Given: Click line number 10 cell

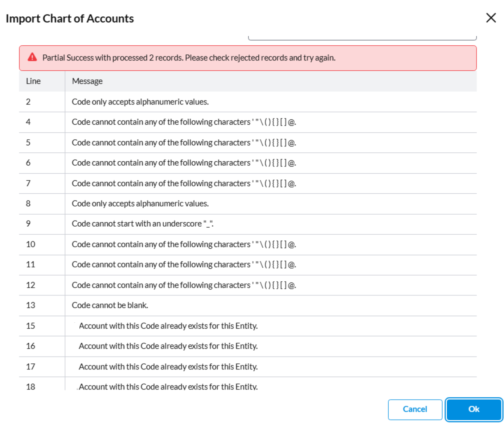Looking at the screenshot, I should (x=30, y=244).
